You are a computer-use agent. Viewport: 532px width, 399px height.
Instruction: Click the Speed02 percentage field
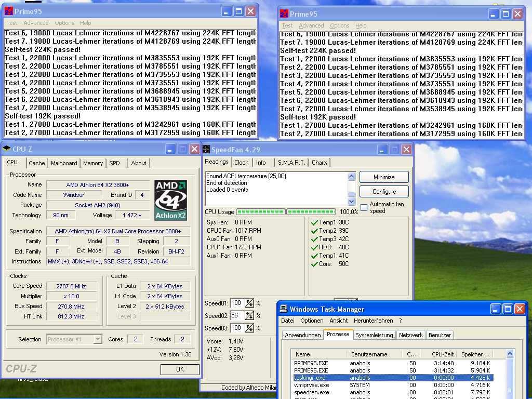(237, 315)
